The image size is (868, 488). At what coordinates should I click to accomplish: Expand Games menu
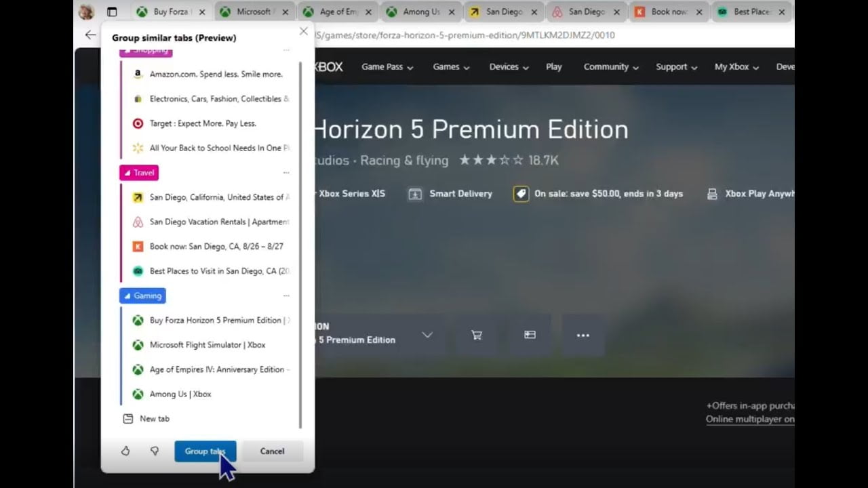click(451, 66)
